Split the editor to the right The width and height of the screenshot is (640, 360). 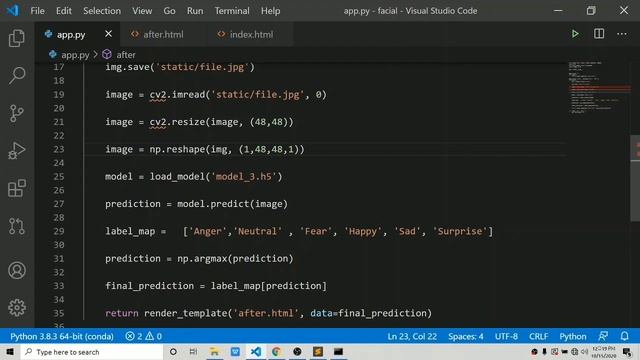click(599, 34)
